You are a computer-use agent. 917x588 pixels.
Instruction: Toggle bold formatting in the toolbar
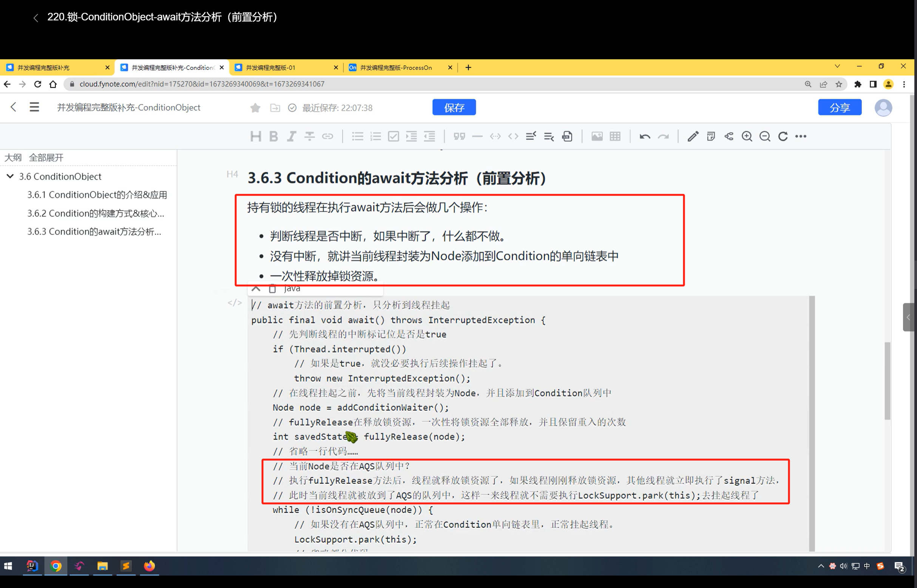point(273,136)
